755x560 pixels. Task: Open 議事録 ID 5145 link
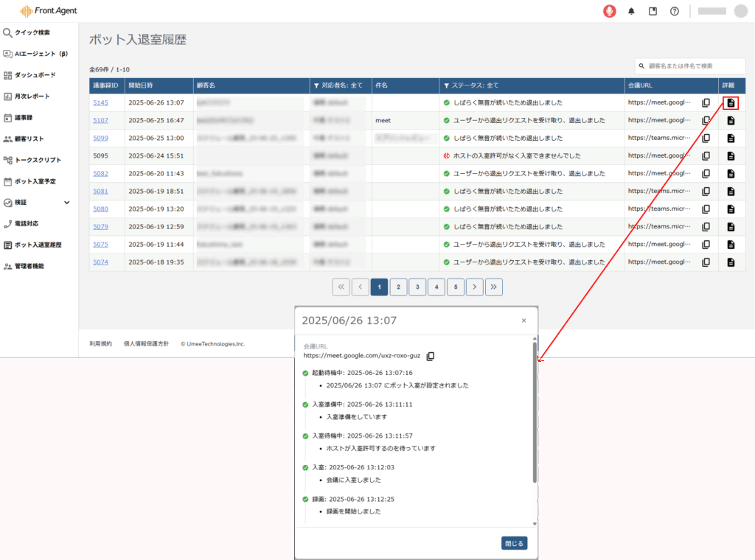pos(100,102)
